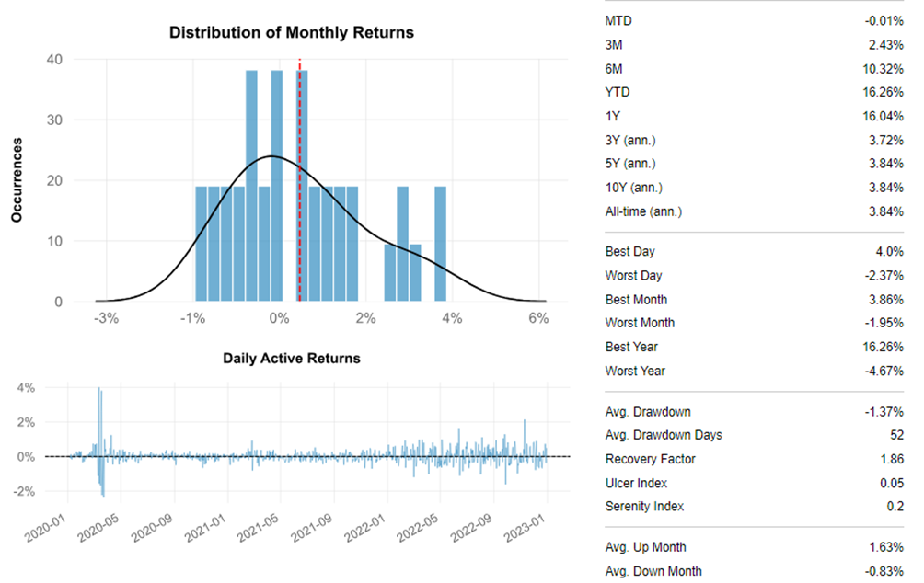The height and width of the screenshot is (583, 924).
Task: Select the Worst Year value -4.67%
Action: click(x=885, y=371)
